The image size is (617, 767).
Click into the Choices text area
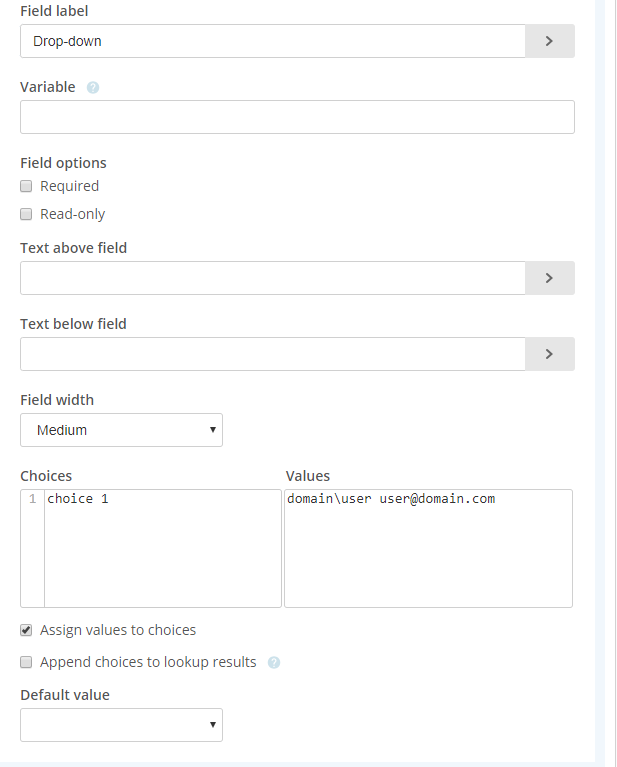tap(162, 560)
